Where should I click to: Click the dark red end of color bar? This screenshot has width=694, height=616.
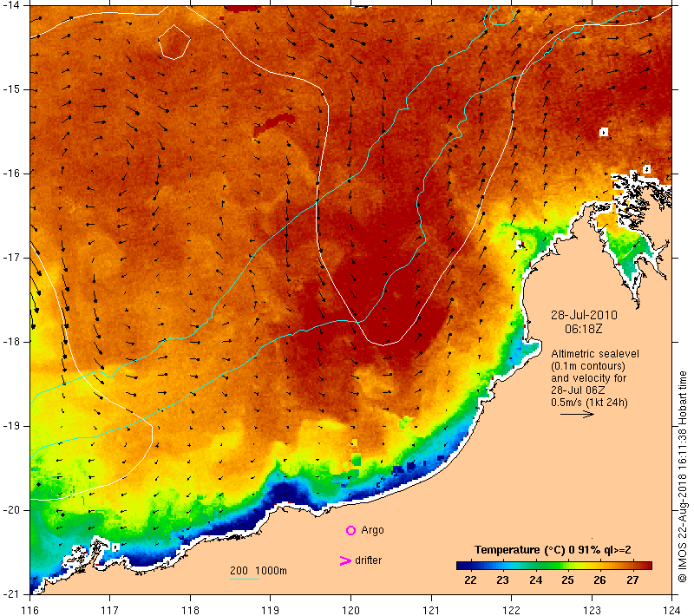click(x=647, y=565)
